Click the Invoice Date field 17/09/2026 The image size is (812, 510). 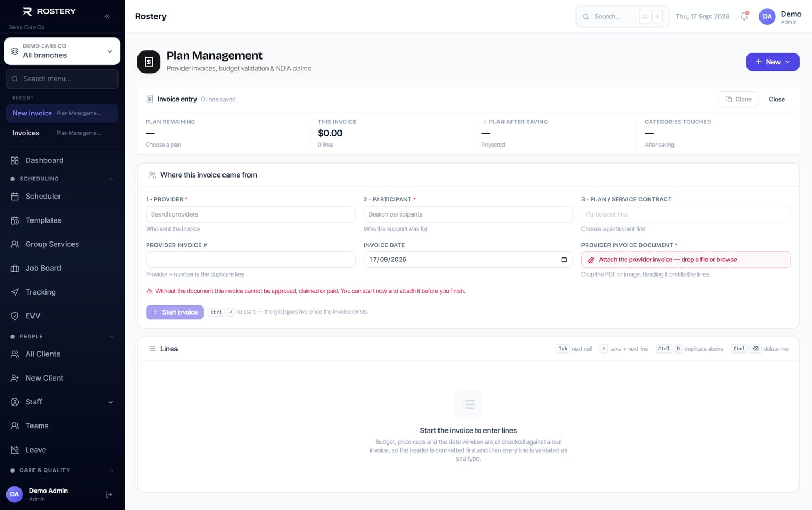[468, 260]
